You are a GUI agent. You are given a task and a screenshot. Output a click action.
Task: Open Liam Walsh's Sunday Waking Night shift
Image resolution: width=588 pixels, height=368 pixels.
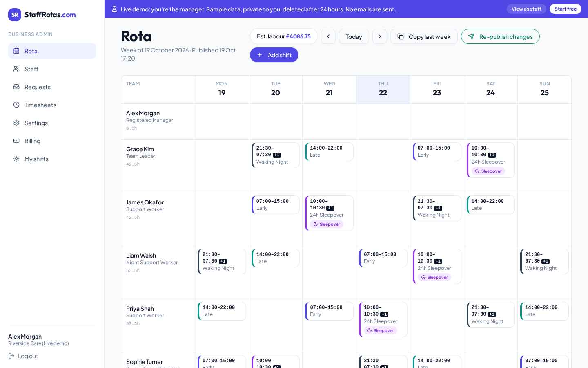click(544, 261)
